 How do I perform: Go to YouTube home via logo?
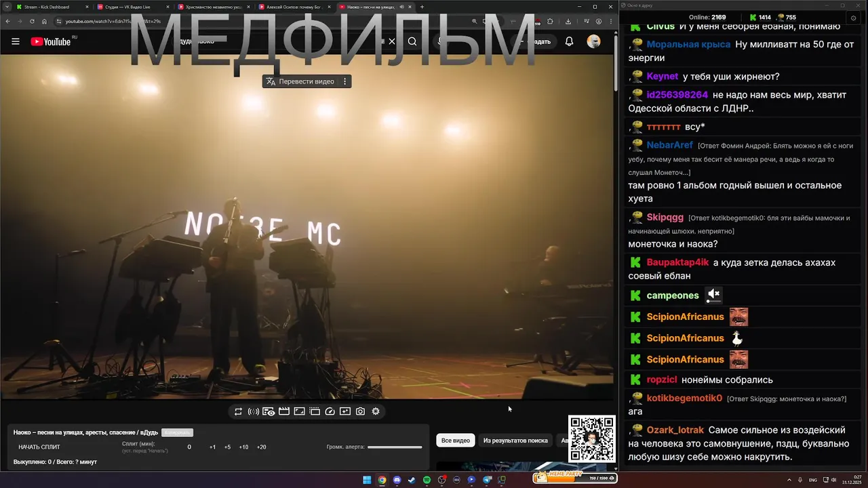[x=51, y=41]
